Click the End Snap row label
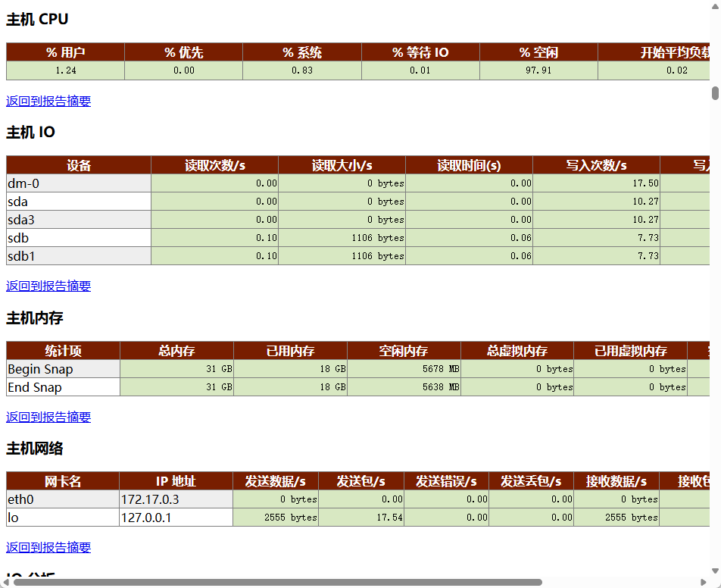This screenshot has height=588, width=721. [x=63, y=387]
